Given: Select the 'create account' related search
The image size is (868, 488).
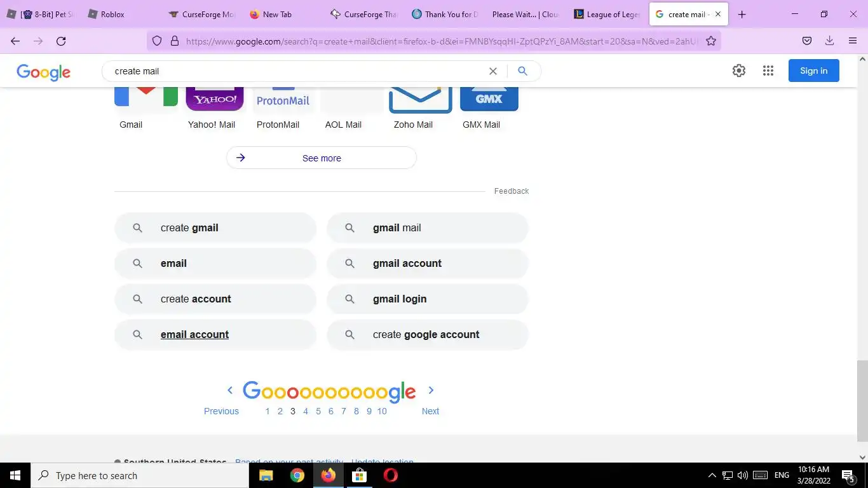Looking at the screenshot, I should tap(215, 299).
